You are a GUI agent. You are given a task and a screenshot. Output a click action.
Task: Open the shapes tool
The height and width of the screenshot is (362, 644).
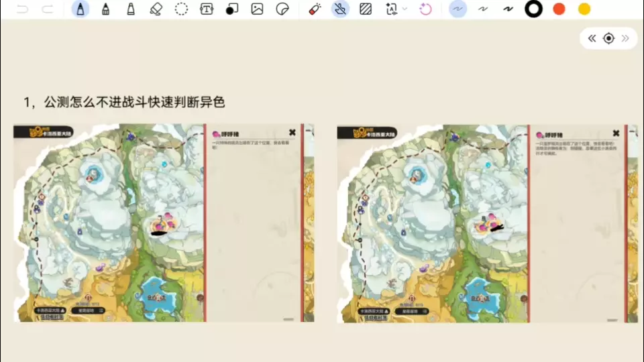(231, 9)
